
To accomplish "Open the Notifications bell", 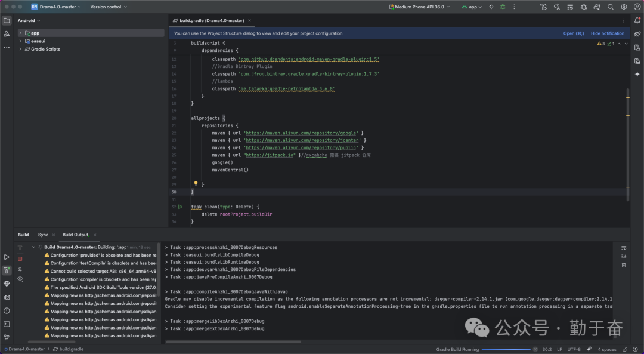I will coord(637,20).
